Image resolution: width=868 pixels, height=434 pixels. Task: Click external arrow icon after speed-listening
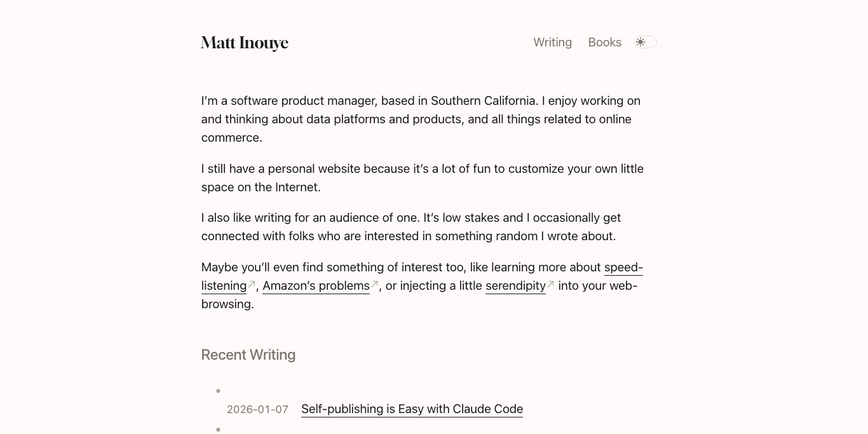click(252, 285)
